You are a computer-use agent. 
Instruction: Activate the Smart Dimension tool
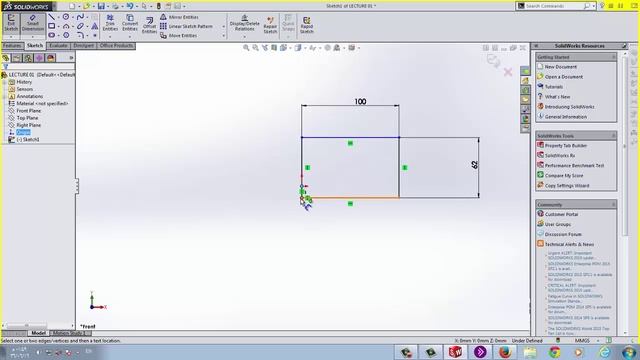point(33,23)
